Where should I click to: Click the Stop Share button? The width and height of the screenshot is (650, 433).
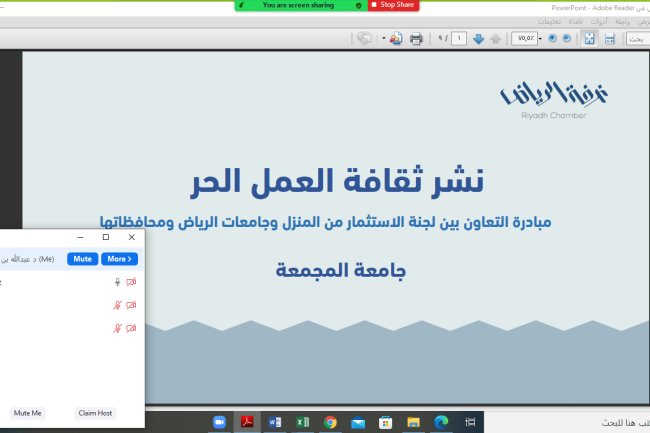[393, 5]
